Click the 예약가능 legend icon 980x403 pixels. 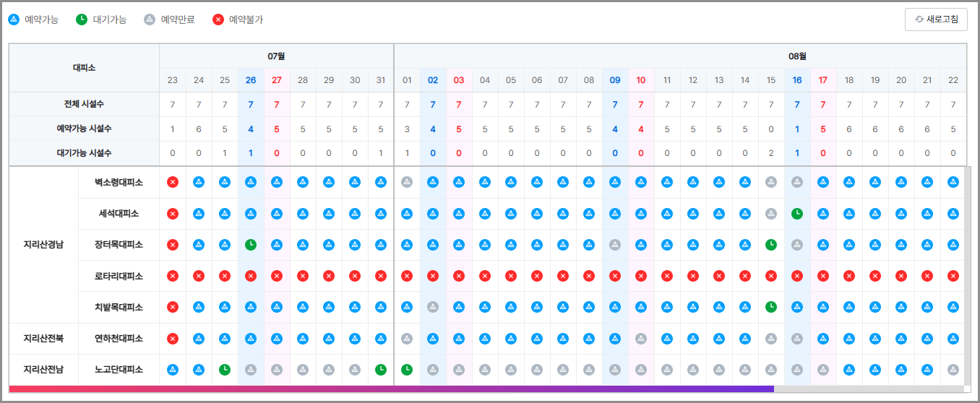pos(14,19)
